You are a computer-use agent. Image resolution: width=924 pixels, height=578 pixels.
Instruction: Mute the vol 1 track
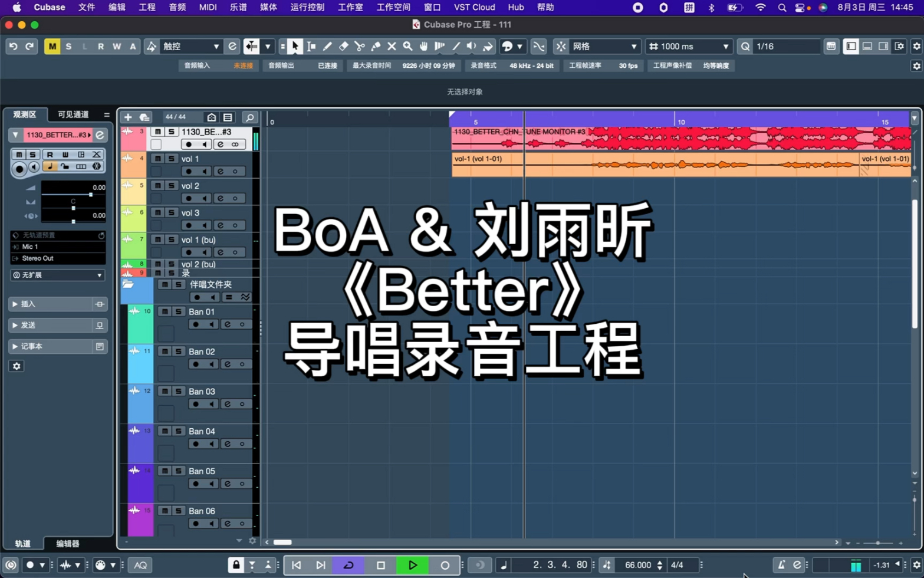158,159
